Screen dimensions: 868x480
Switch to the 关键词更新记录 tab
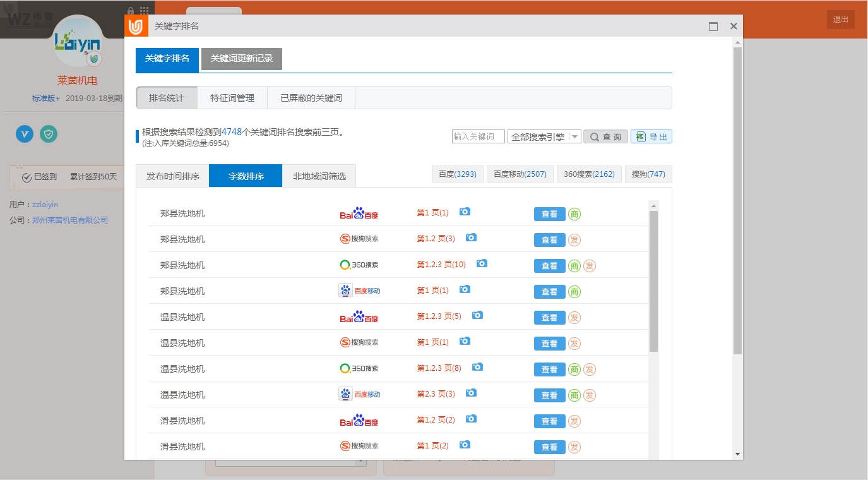pos(242,59)
